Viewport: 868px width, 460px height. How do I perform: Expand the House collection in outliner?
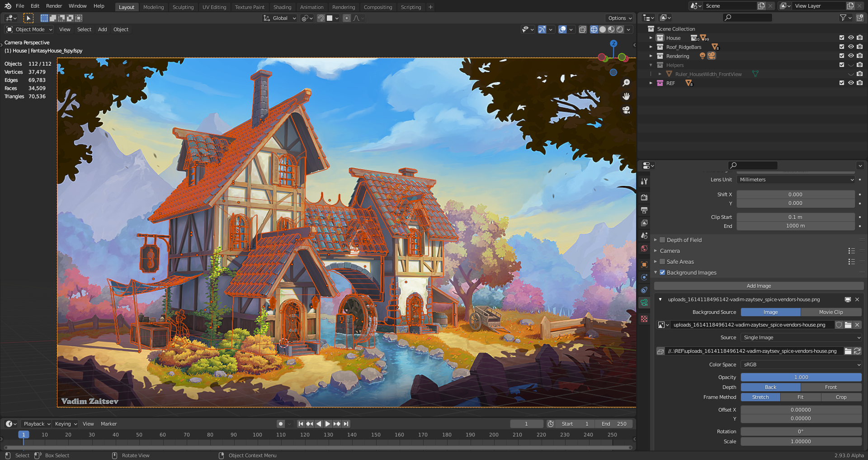click(651, 38)
